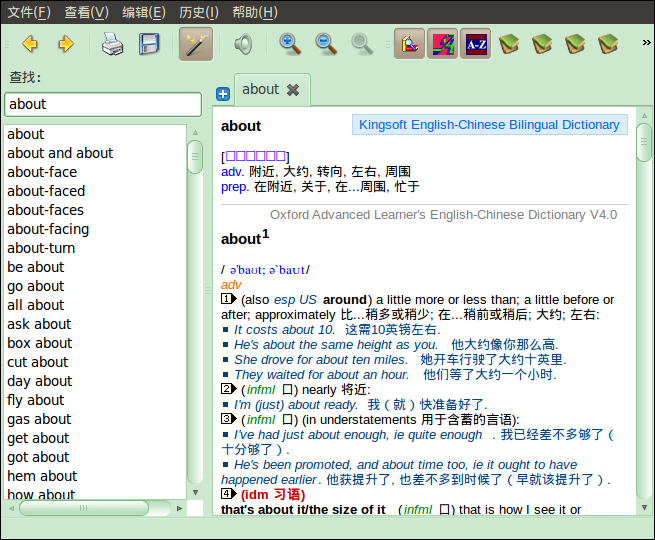Click word list horizontal scrollbar thumb
The width and height of the screenshot is (655, 540).
click(84, 508)
